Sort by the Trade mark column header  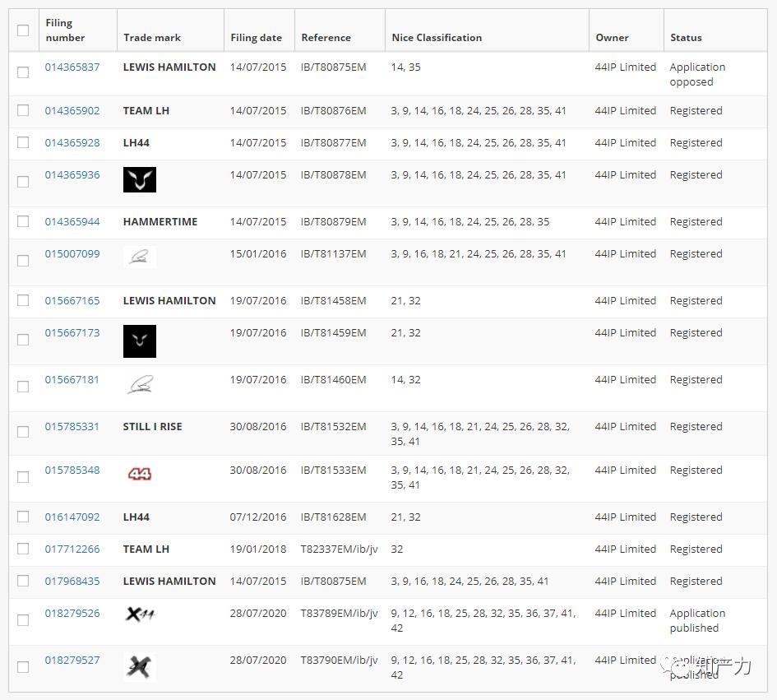coord(152,38)
